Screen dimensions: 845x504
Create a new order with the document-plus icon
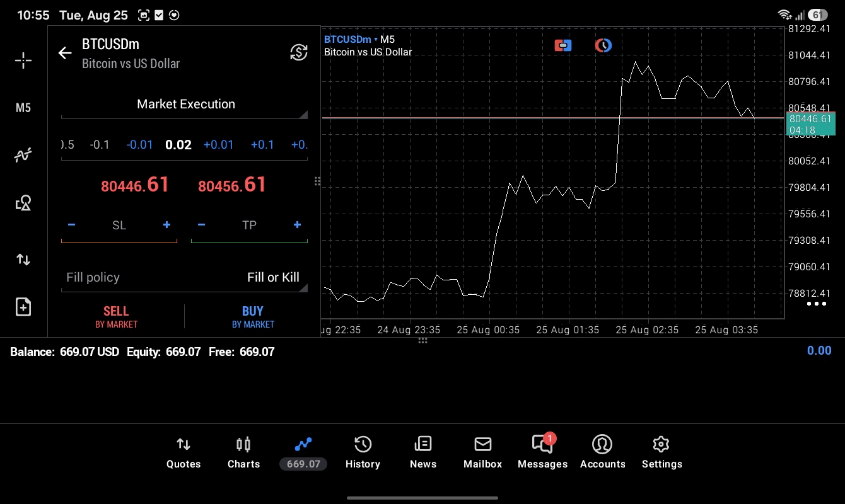tap(23, 307)
